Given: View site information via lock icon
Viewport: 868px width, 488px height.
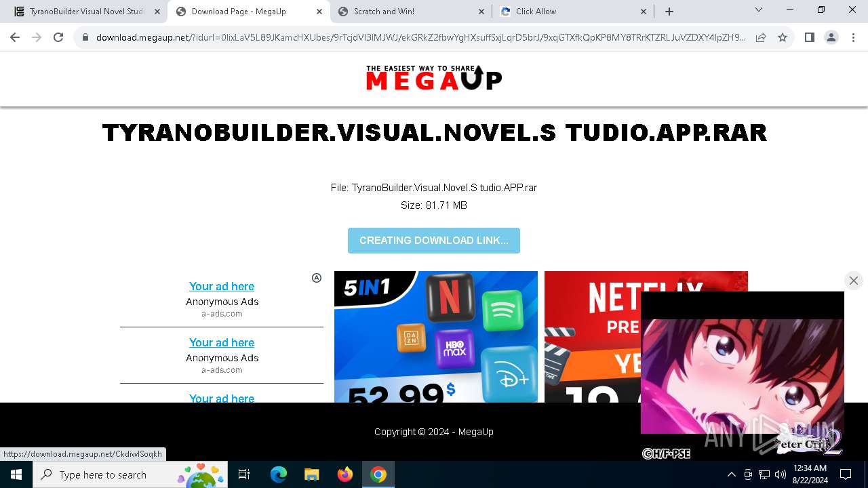Looking at the screenshot, I should pyautogui.click(x=85, y=38).
